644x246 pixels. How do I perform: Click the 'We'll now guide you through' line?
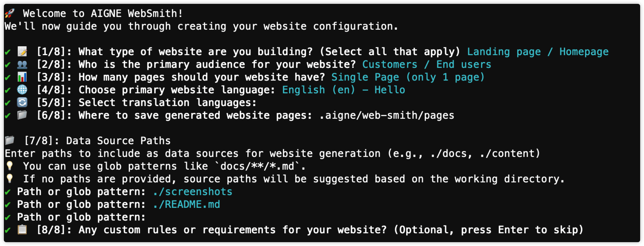tap(201, 26)
